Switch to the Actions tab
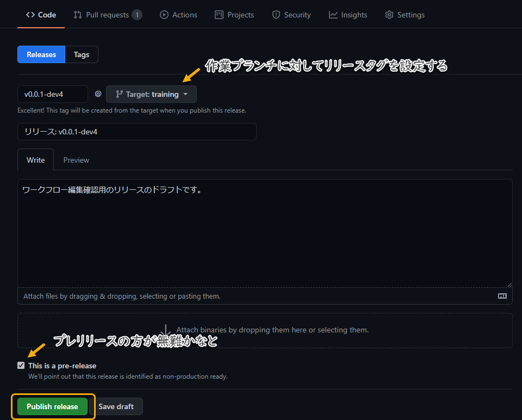522x420 pixels. [178, 15]
